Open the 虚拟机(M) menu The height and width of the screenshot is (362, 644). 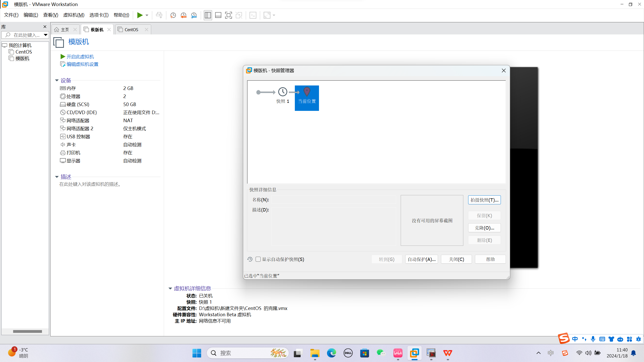pos(74,15)
